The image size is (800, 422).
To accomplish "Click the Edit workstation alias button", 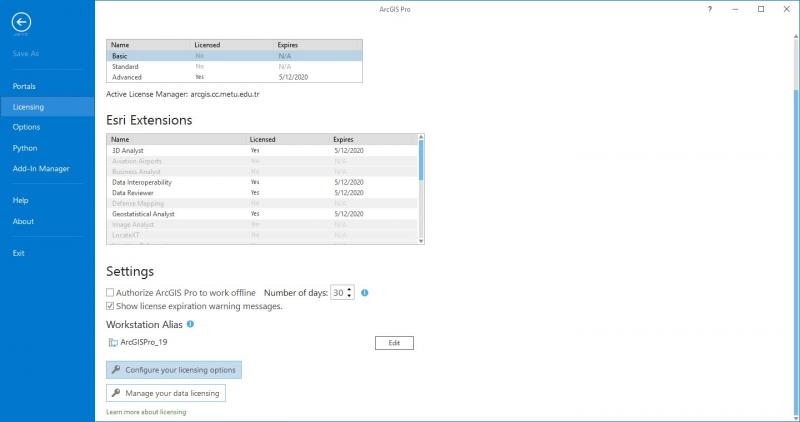I will point(394,343).
